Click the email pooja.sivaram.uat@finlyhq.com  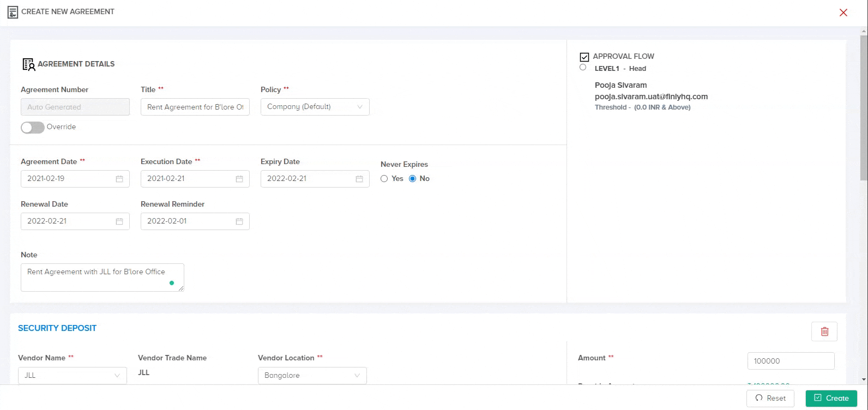[x=651, y=97]
